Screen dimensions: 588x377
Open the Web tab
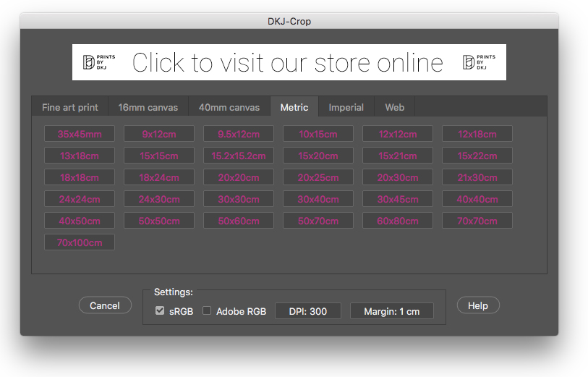coord(394,107)
